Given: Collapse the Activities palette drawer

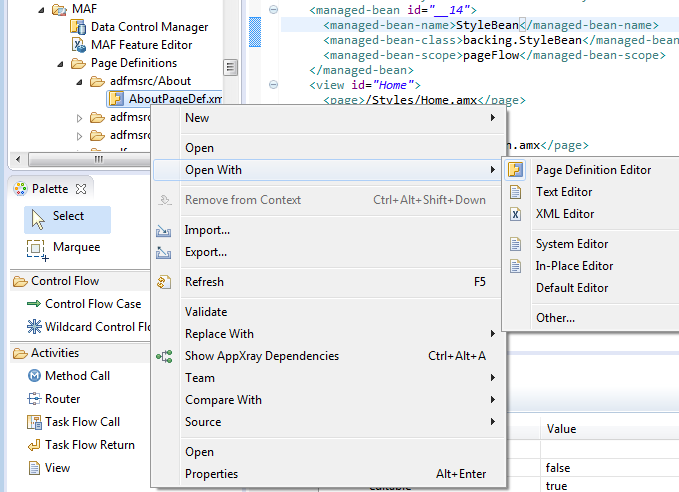Looking at the screenshot, I should 81,353.
